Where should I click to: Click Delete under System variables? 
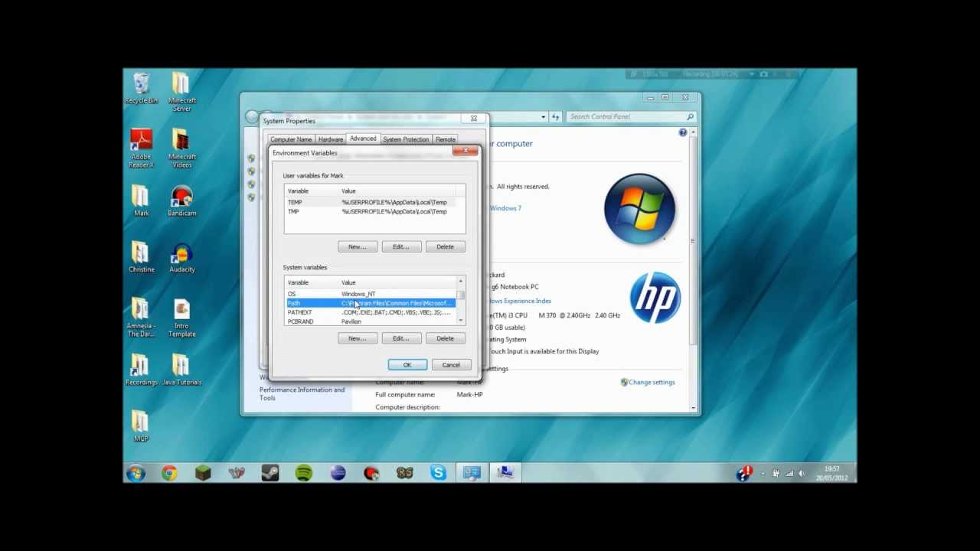coord(445,338)
